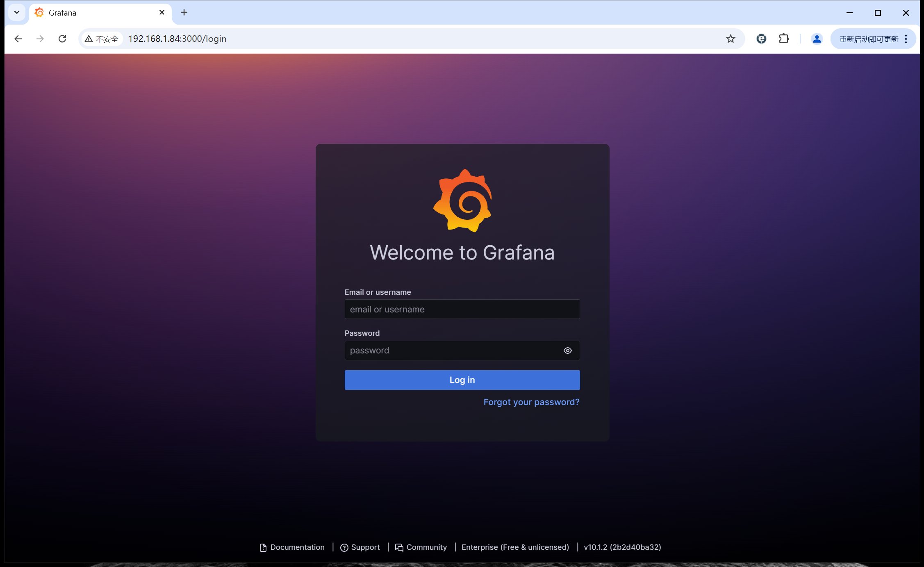Open Chrome three-dot menu
The image size is (924, 567).
(x=906, y=39)
